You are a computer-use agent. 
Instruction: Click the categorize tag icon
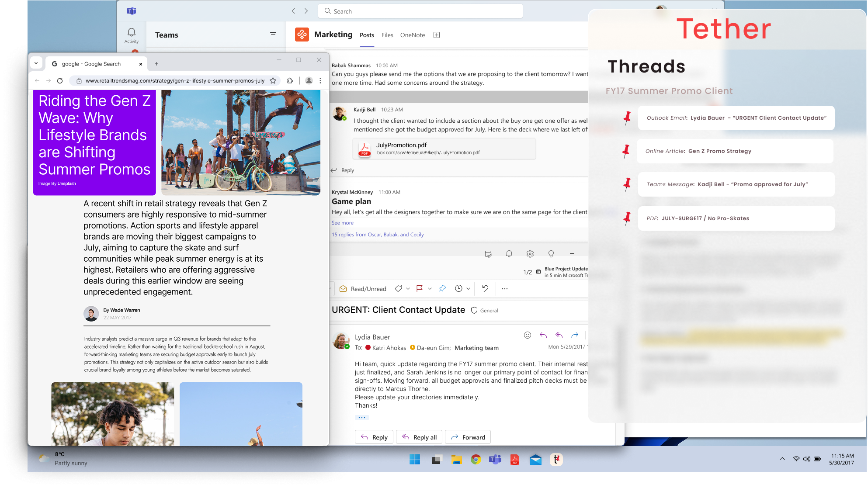click(398, 288)
